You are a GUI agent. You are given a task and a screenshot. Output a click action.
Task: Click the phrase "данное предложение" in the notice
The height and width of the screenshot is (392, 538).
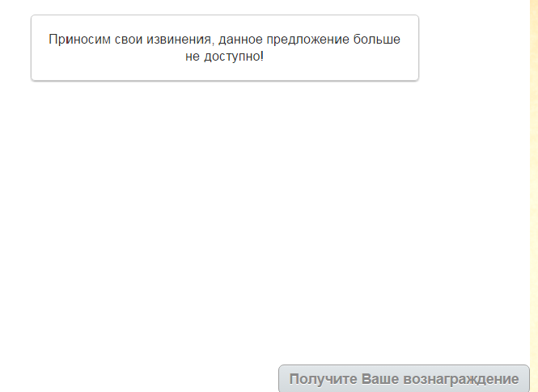point(284,40)
